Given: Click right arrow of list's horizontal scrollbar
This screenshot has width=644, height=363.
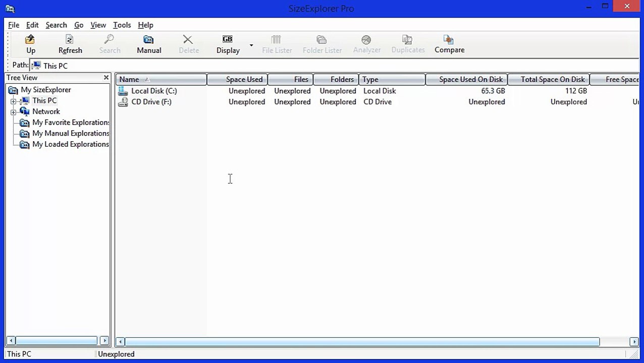Looking at the screenshot, I should pos(634,342).
